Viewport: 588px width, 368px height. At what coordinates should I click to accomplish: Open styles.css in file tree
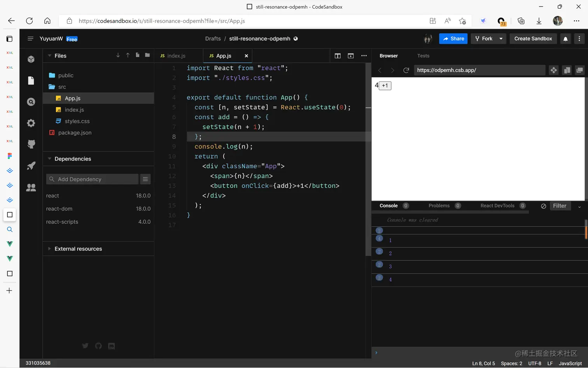(x=77, y=121)
